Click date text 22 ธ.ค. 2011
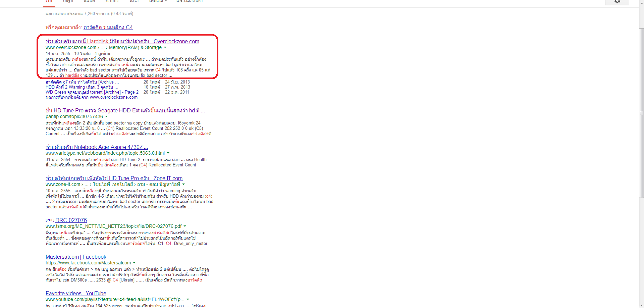 177,92
